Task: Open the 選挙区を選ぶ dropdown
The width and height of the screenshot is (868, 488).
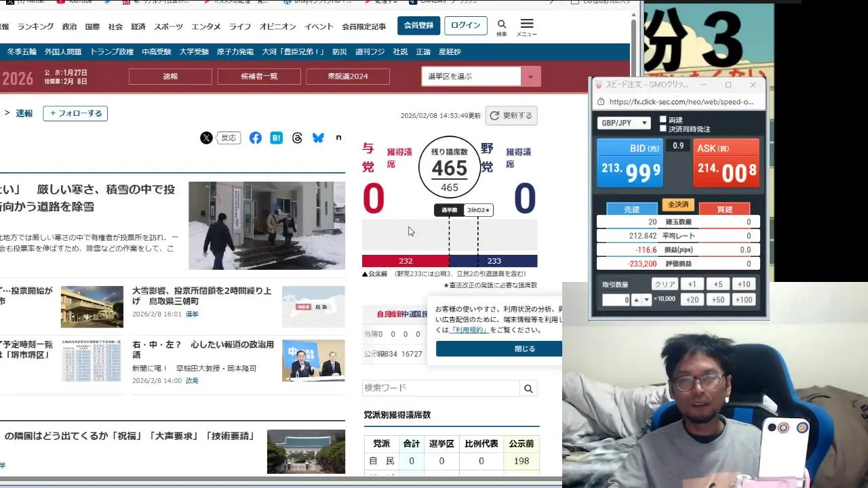Action: 480,77
